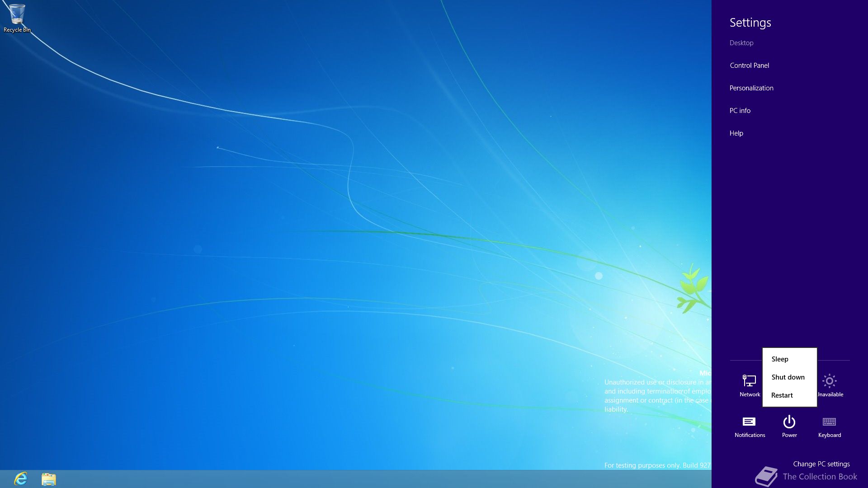Click the Power icon

[x=789, y=427]
